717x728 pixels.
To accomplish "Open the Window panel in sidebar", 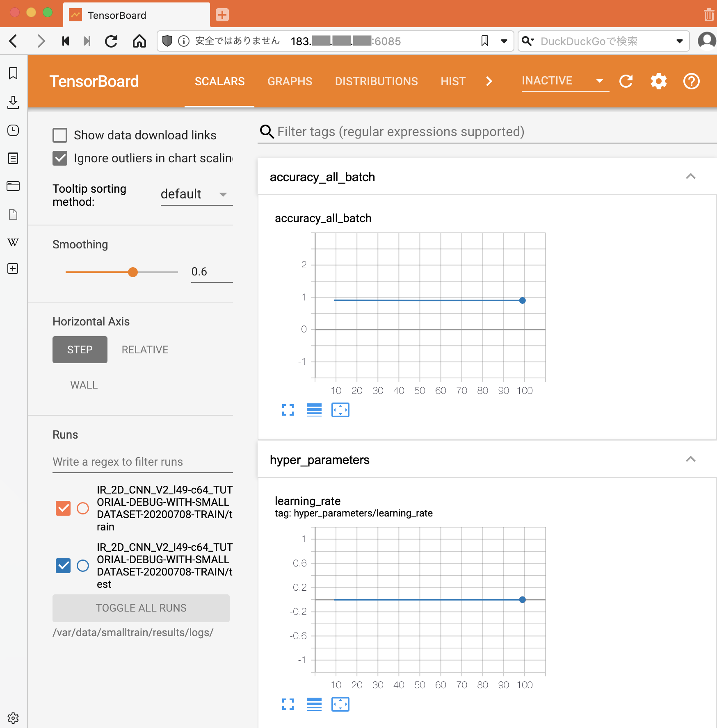I will point(13,186).
